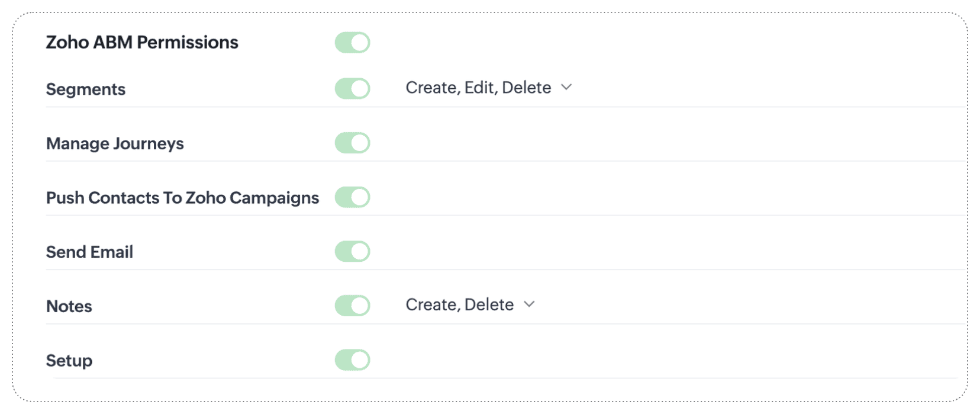The height and width of the screenshot is (414, 980).
Task: Toggle the Zoho ABM Permissions master switch
Action: [352, 43]
